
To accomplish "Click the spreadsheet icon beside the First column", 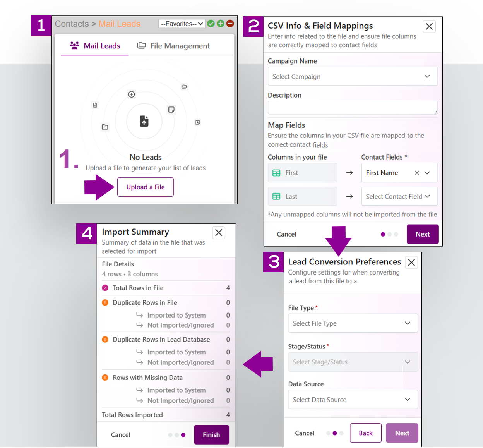I will click(276, 173).
